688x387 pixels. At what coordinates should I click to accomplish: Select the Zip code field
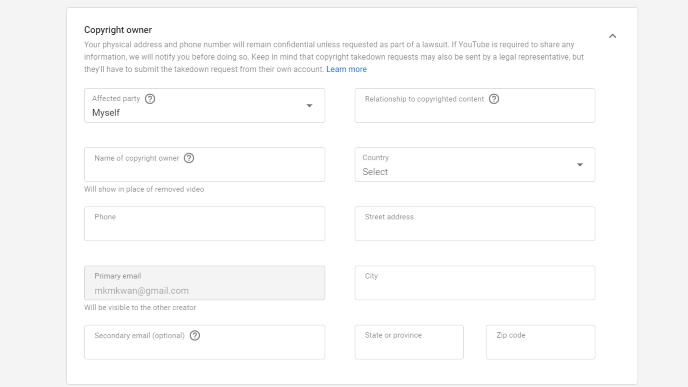541,342
